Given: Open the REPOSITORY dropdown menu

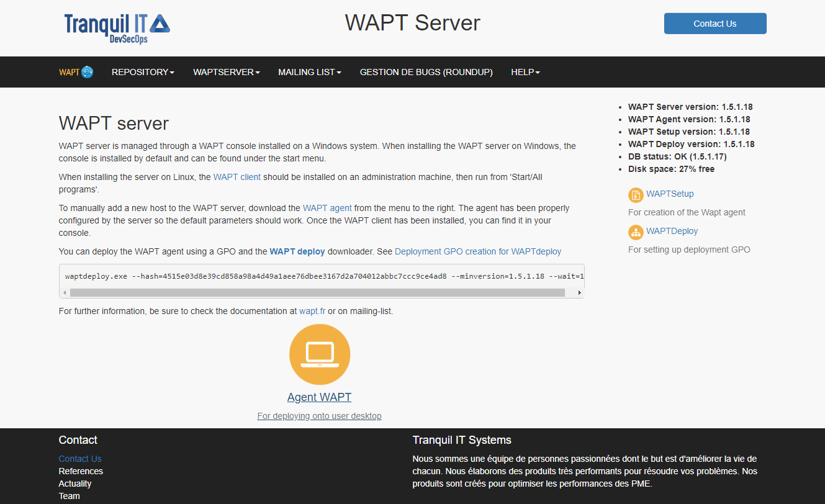Looking at the screenshot, I should coord(143,72).
